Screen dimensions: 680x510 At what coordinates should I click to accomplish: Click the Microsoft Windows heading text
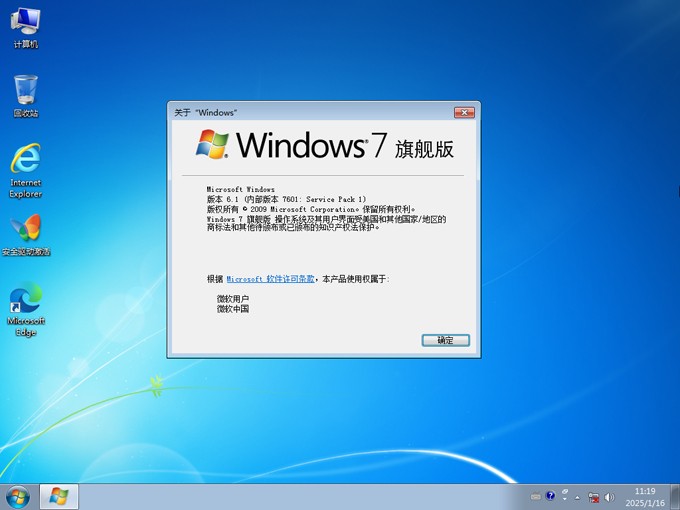[x=241, y=189]
